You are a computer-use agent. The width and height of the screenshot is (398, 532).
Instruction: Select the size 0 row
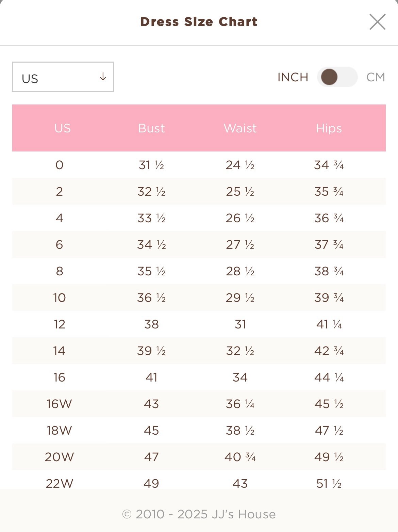click(x=199, y=165)
